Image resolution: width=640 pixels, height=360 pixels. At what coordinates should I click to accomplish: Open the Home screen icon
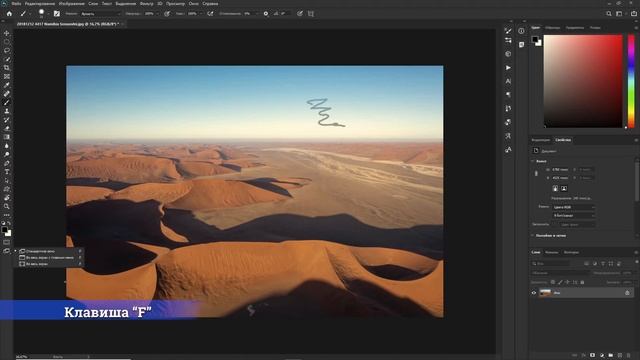[x=9, y=13]
